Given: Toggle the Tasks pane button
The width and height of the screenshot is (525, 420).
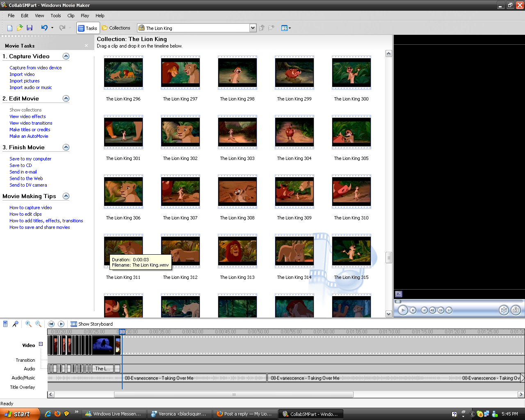Looking at the screenshot, I should pos(87,28).
